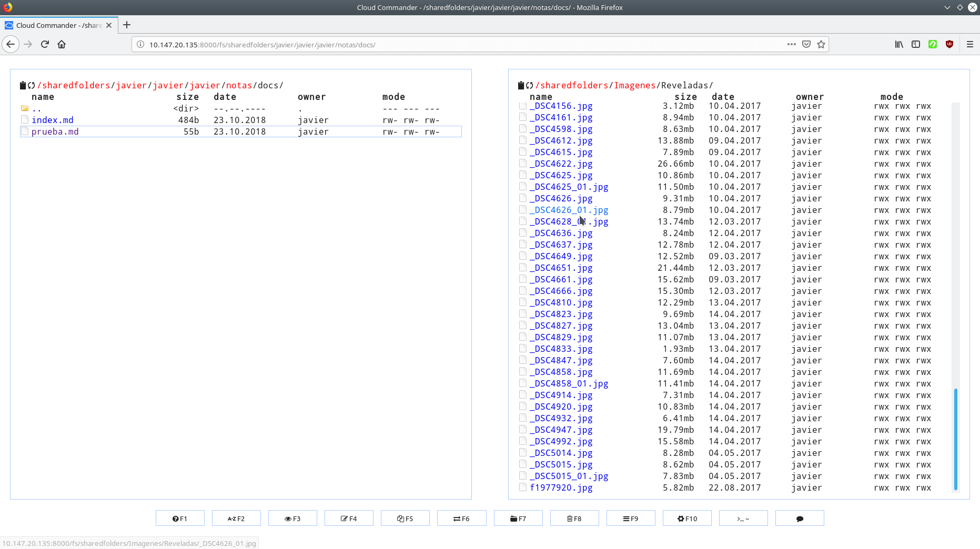Screen dimensions: 980x549
Task: Bookmark this page with the star icon
Action: (x=821, y=45)
